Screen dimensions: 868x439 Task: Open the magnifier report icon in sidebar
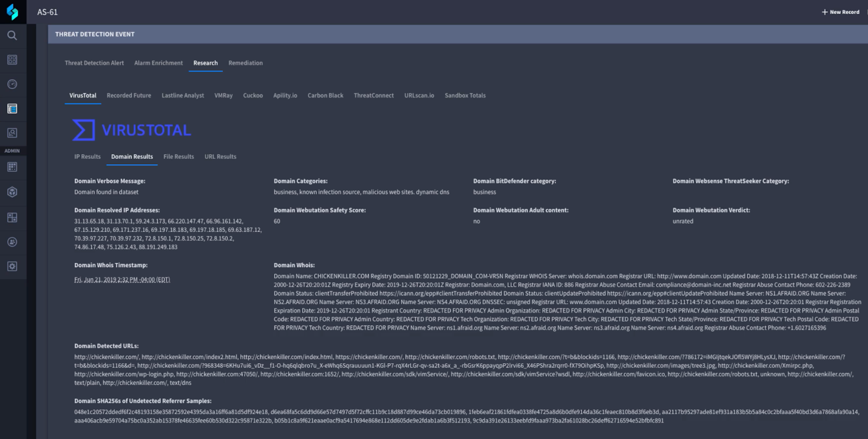[x=12, y=133]
